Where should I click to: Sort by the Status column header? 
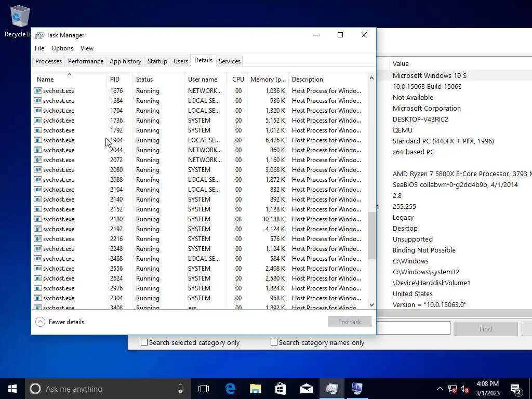[158, 79]
